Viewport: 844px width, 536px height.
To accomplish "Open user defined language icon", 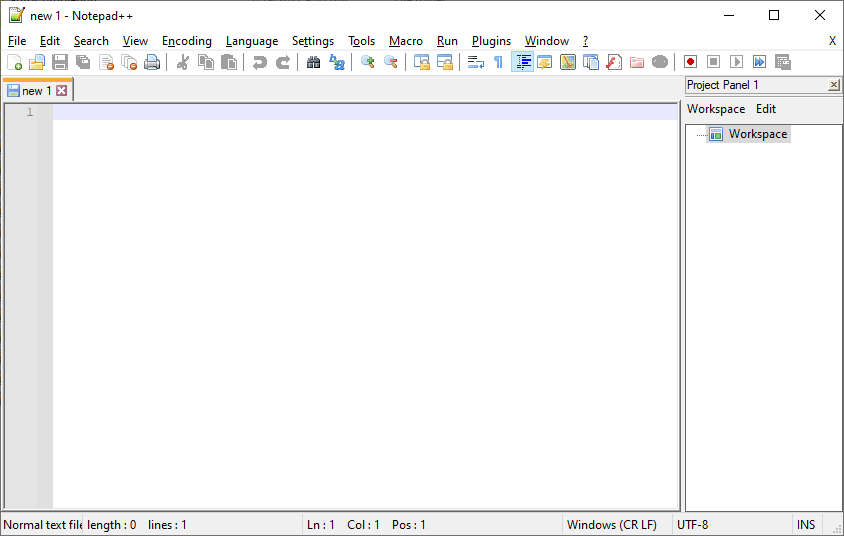I will (x=545, y=62).
